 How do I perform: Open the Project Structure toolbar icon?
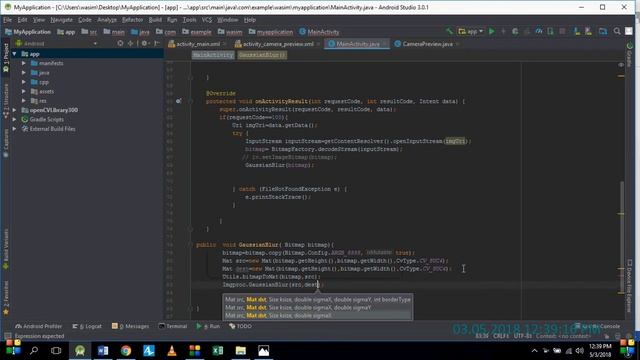603,31
